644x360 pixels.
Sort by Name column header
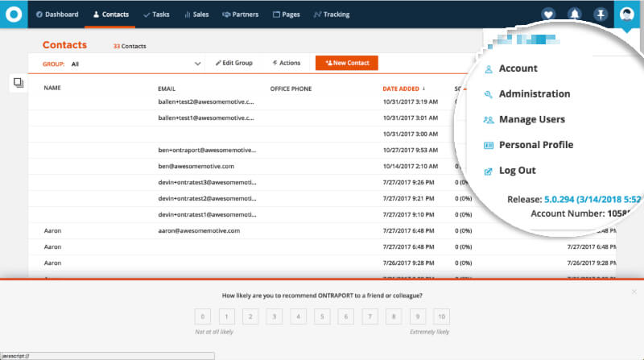pos(52,88)
